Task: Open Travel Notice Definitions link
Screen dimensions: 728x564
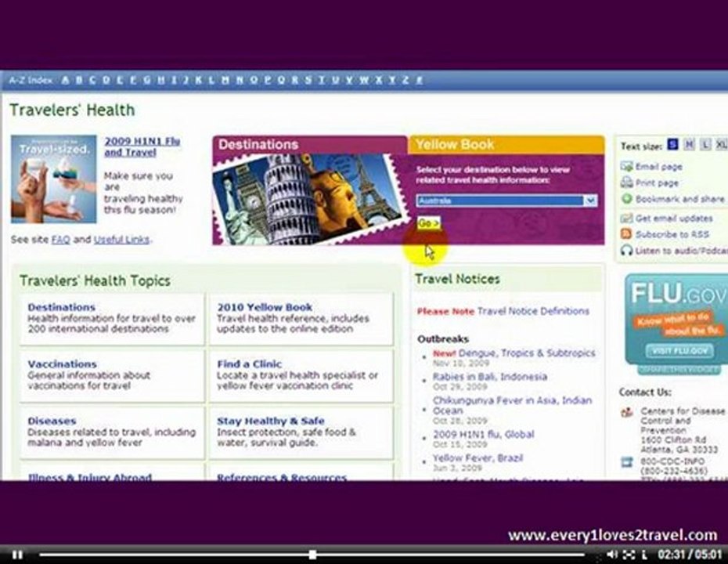Action: (x=533, y=311)
